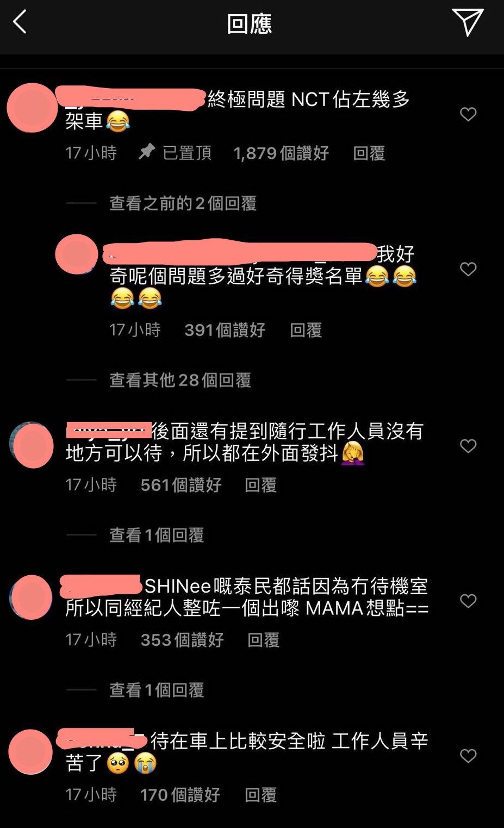This screenshot has height=828, width=504.
Task: Tap the pin icon beside 已置頂
Action: pyautogui.click(x=146, y=152)
